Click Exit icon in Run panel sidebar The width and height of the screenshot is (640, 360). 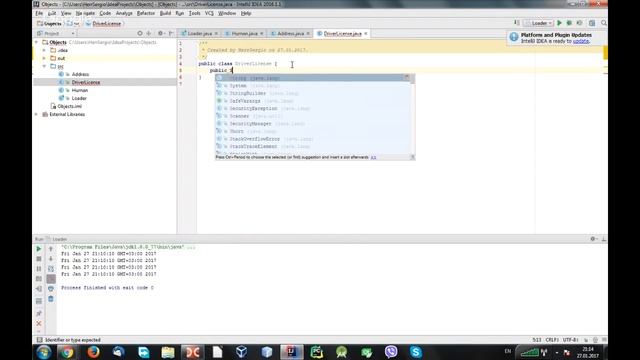(x=39, y=289)
